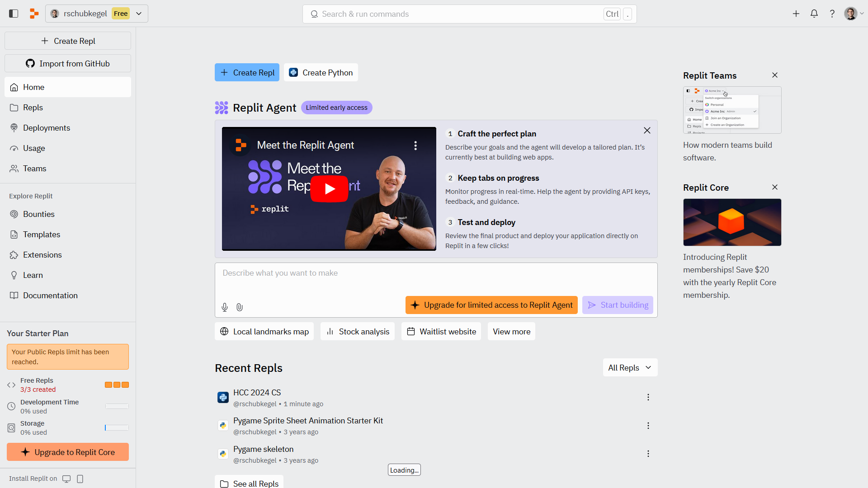Viewport: 868px width, 488px height.
Task: Click Create Python button
Action: point(321,72)
